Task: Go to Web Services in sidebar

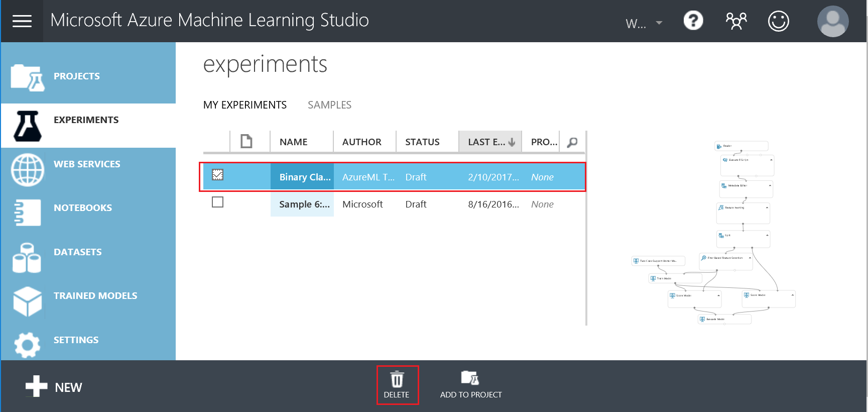Action: (87, 164)
